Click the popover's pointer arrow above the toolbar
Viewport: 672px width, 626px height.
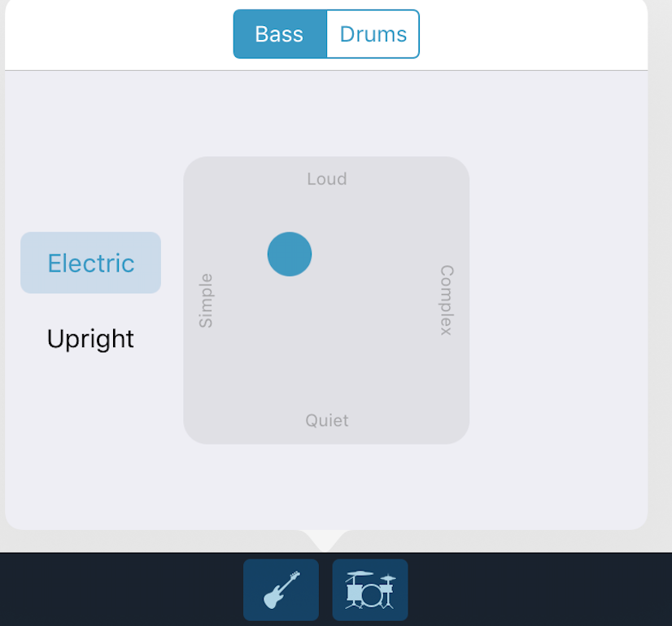pyautogui.click(x=325, y=540)
